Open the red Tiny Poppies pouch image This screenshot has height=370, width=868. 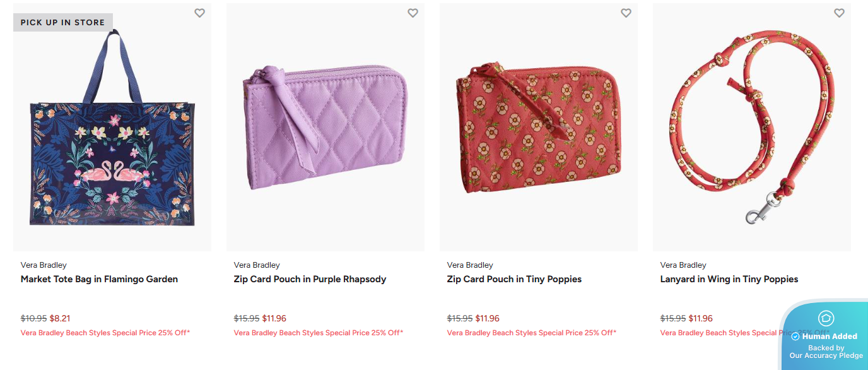538,129
